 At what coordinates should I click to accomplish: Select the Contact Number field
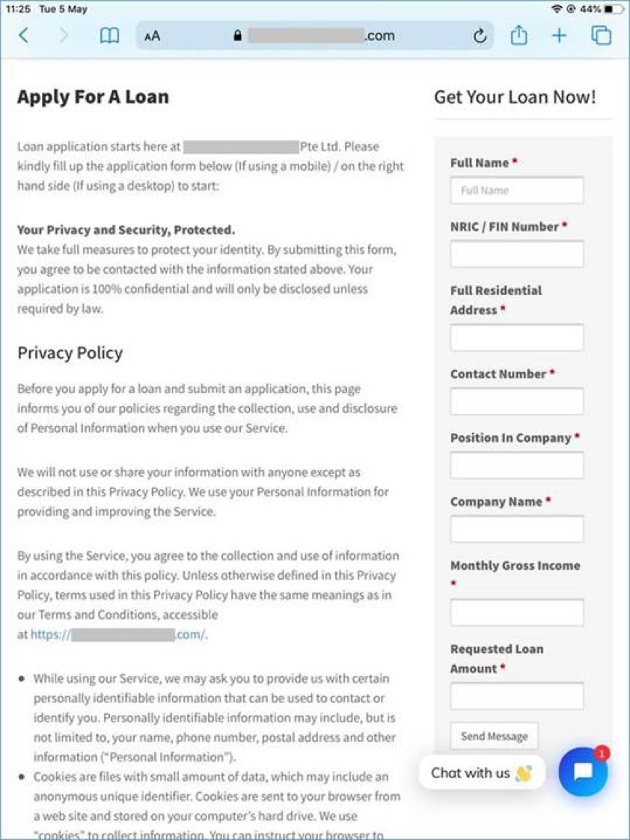pyautogui.click(x=516, y=401)
